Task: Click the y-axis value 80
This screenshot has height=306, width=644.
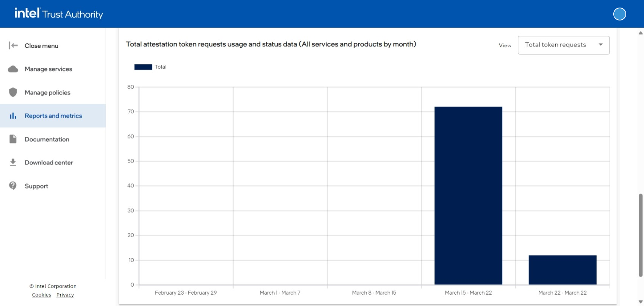Action: [131, 87]
